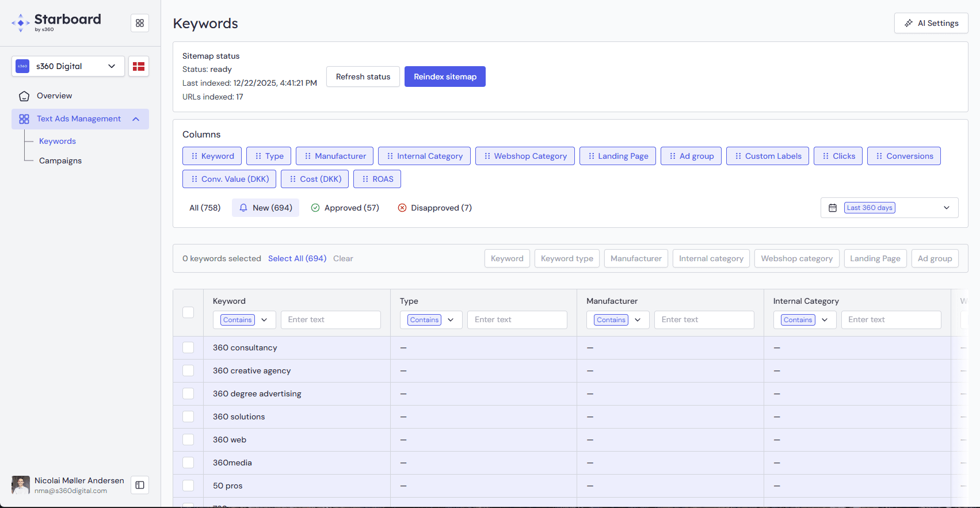Click the sidebar collapse panel icon

[140, 485]
